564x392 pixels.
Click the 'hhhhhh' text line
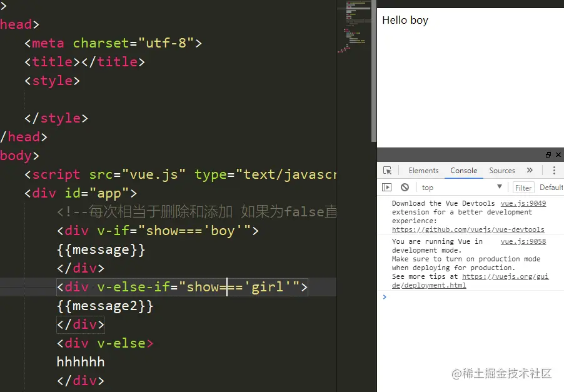tap(81, 362)
